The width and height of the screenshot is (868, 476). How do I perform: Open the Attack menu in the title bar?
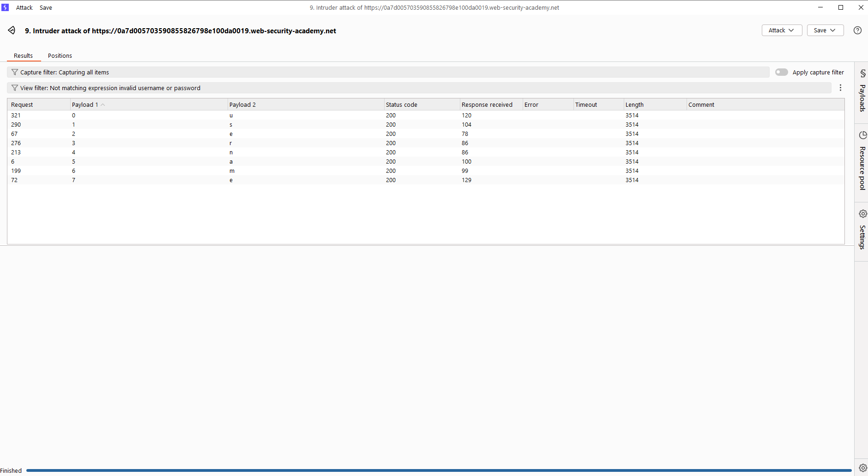[24, 8]
